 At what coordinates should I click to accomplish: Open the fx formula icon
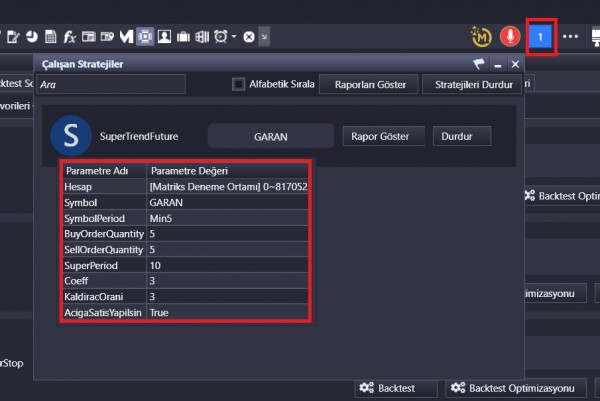(69, 37)
